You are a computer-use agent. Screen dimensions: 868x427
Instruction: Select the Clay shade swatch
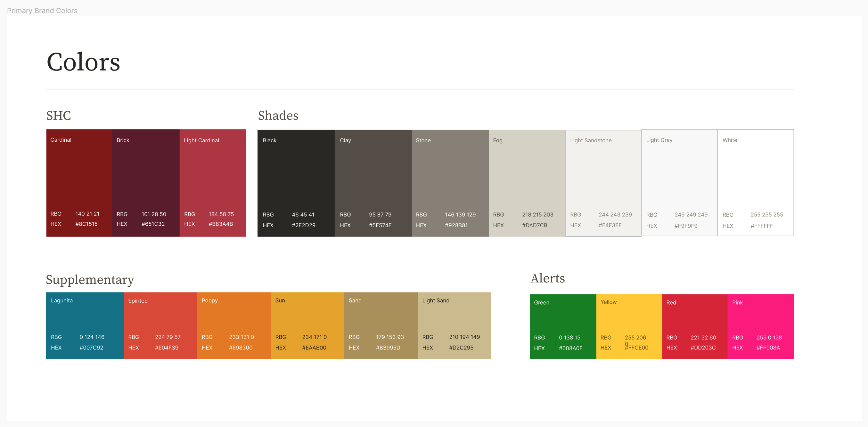point(373,183)
